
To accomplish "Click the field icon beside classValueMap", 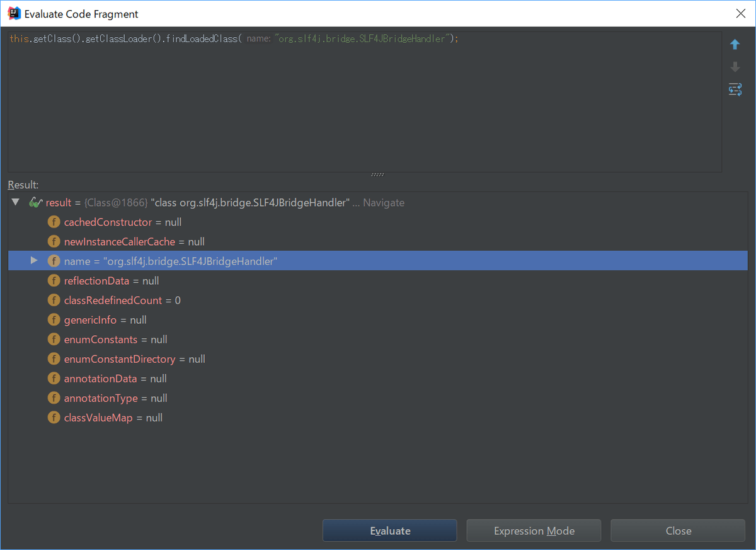I will 54,418.
